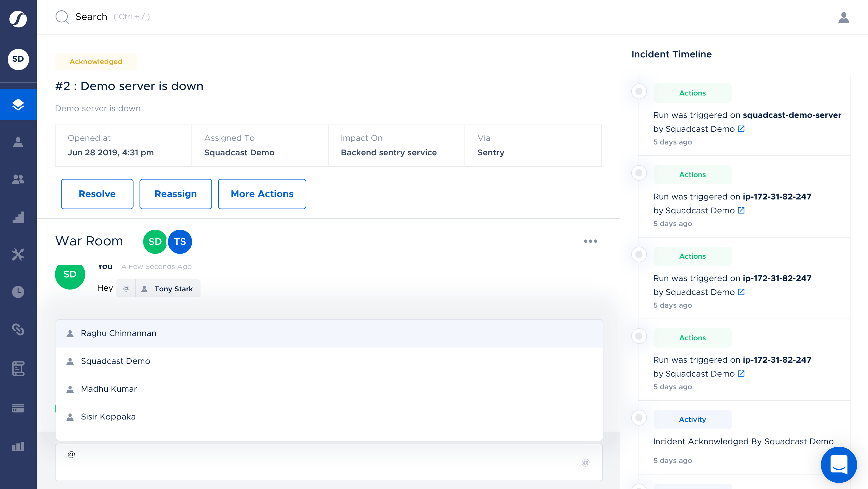Open external link for squadcast-demo-server run
This screenshot has width=868, height=489.
point(741,129)
